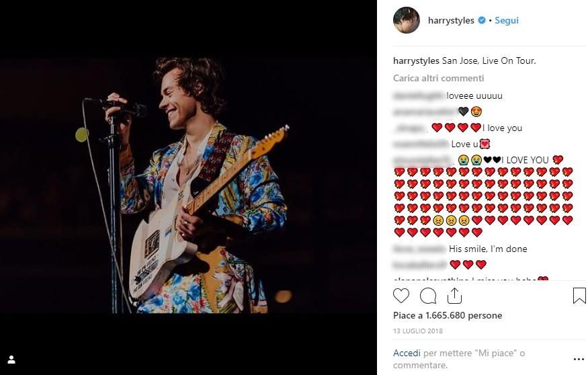Image resolution: width=588 pixels, height=375 pixels.
Task: Click the 13 LUGLIO 2018 date link
Action: point(418,331)
